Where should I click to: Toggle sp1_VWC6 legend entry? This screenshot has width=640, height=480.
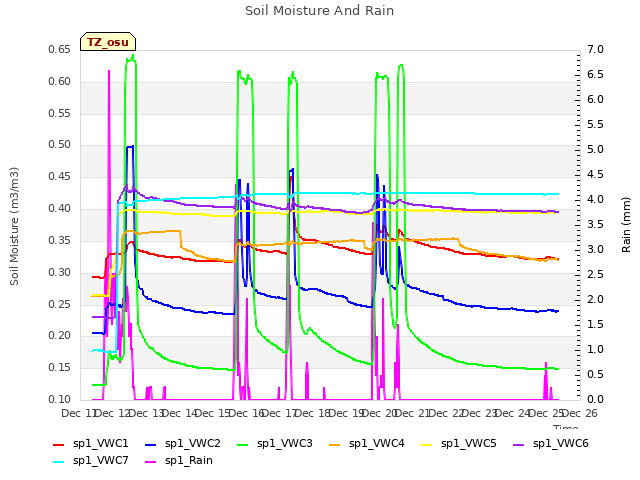[x=551, y=443]
